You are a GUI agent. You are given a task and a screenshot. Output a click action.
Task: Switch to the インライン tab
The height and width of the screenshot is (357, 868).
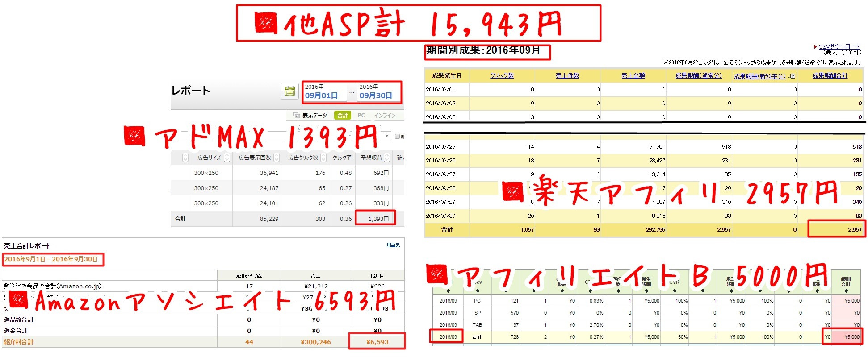tap(385, 115)
